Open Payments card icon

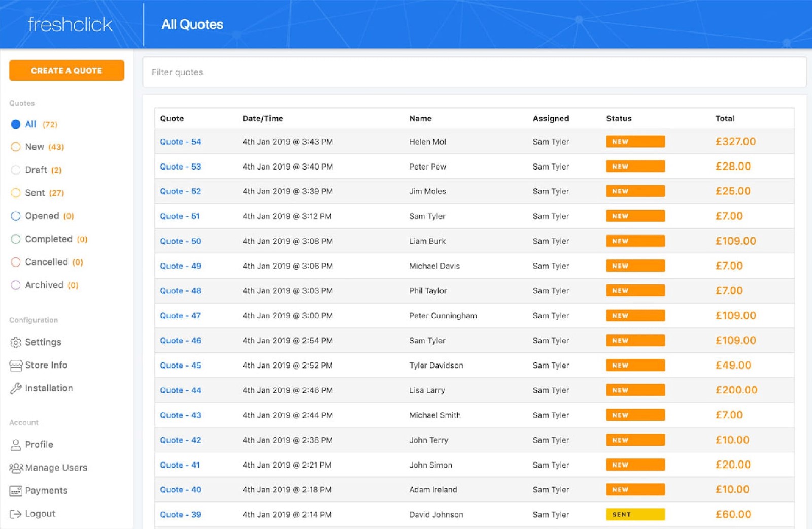(x=16, y=491)
